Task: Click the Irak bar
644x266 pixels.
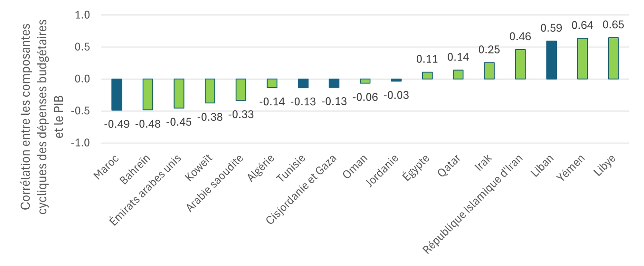Action: (x=489, y=71)
